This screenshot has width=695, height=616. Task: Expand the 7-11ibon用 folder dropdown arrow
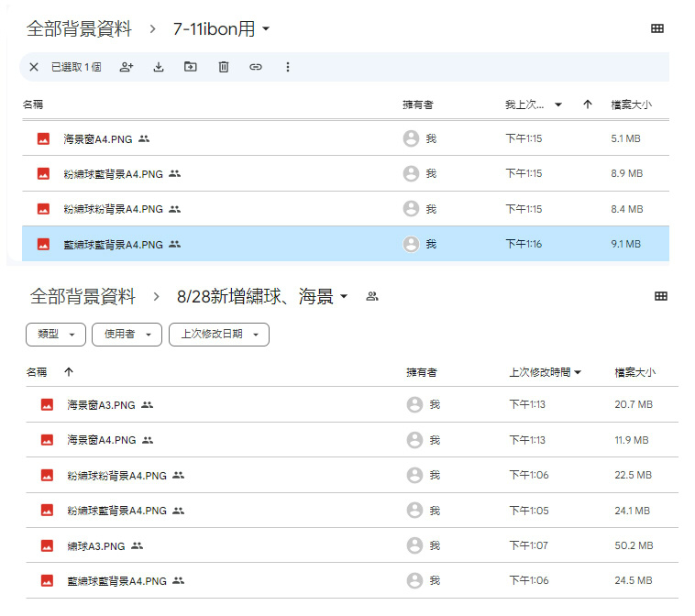click(x=266, y=28)
